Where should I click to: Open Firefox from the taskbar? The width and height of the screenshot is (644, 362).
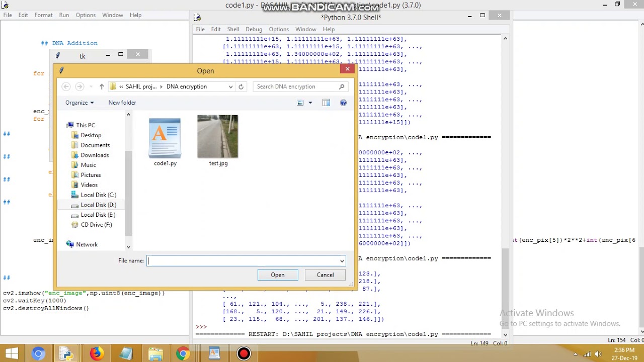(x=97, y=353)
